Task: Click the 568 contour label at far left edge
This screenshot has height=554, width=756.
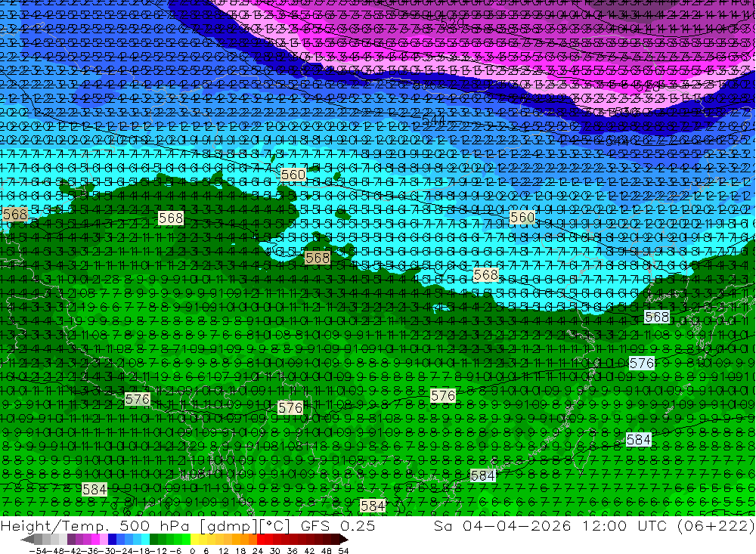Action: click(x=15, y=214)
